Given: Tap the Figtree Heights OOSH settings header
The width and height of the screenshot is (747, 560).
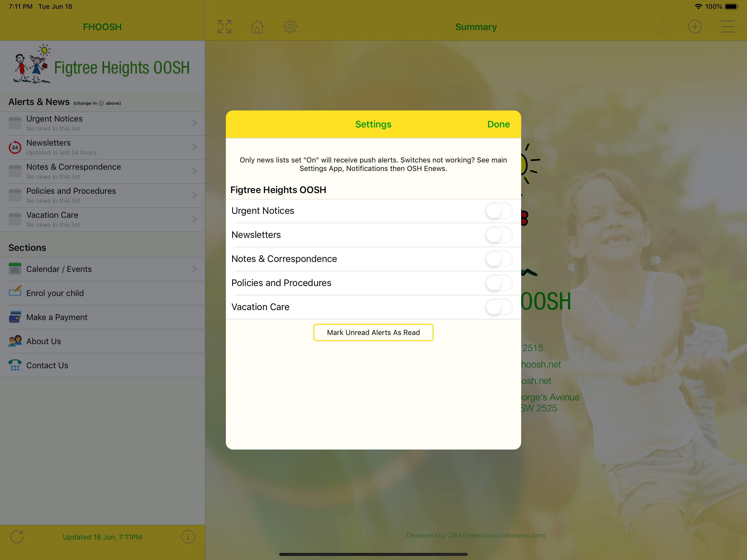Looking at the screenshot, I should (x=278, y=190).
